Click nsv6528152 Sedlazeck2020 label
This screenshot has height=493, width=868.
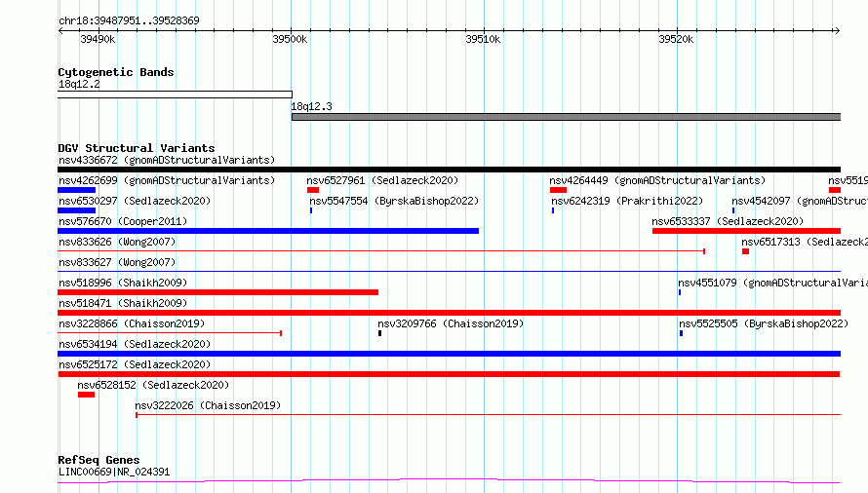pyautogui.click(x=153, y=385)
